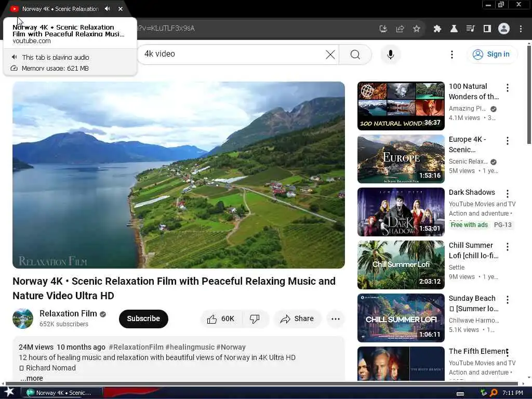
Task: Like the video with 60K likes
Action: 221,318
